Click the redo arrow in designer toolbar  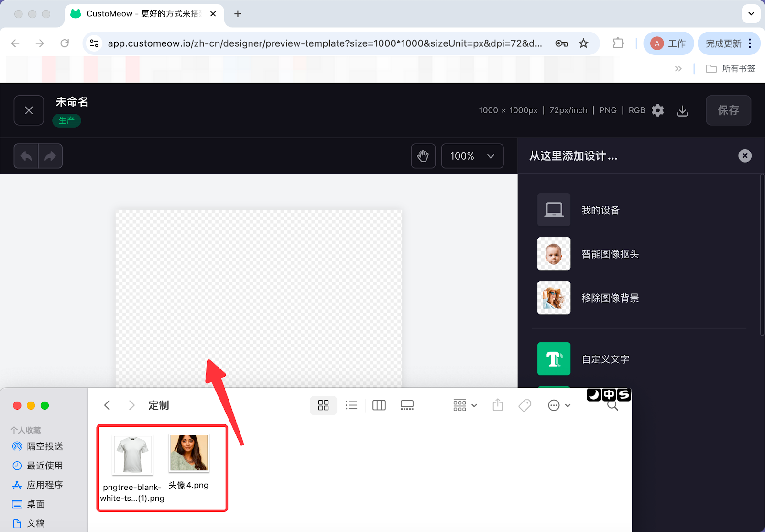50,156
